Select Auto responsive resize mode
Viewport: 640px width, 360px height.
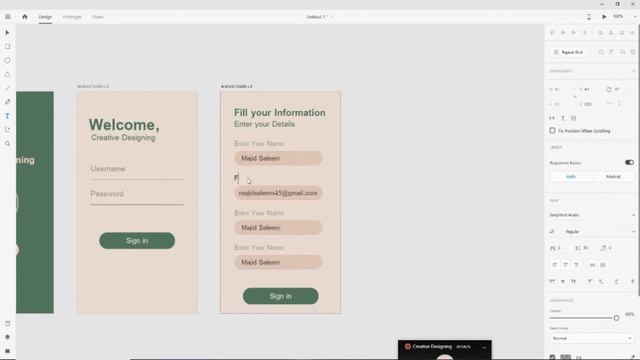pos(571,176)
